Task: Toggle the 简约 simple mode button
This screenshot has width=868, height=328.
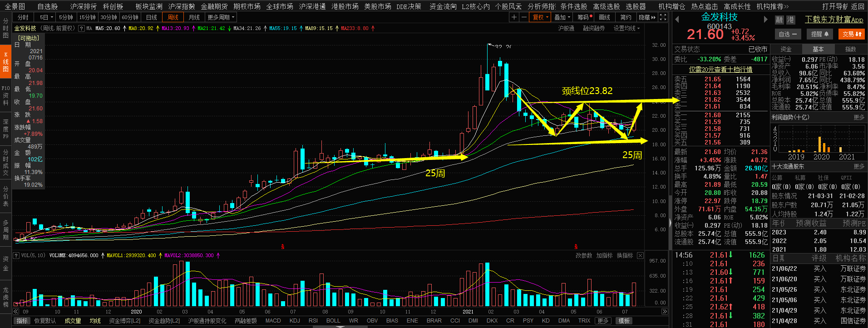Action: tap(626, 17)
